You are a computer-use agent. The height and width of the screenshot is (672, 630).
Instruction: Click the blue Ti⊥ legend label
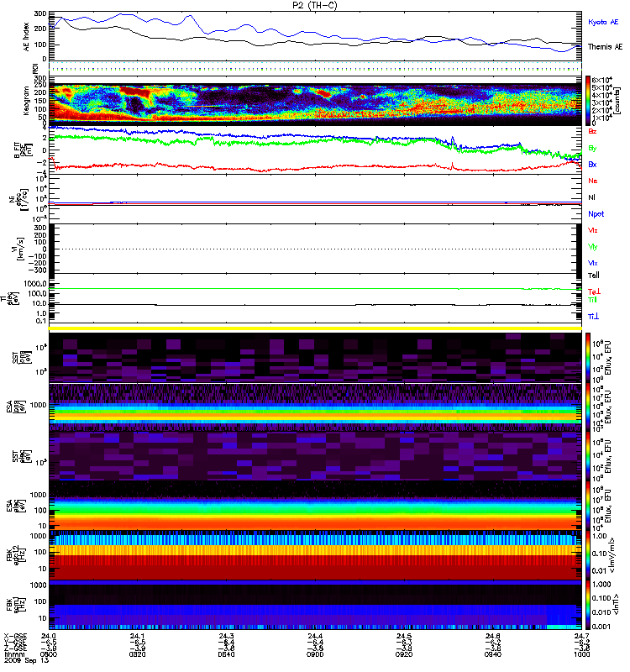[x=593, y=317]
